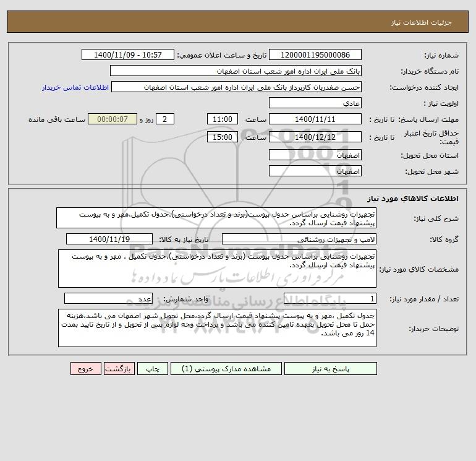Click the general need description text box

coord(216,218)
